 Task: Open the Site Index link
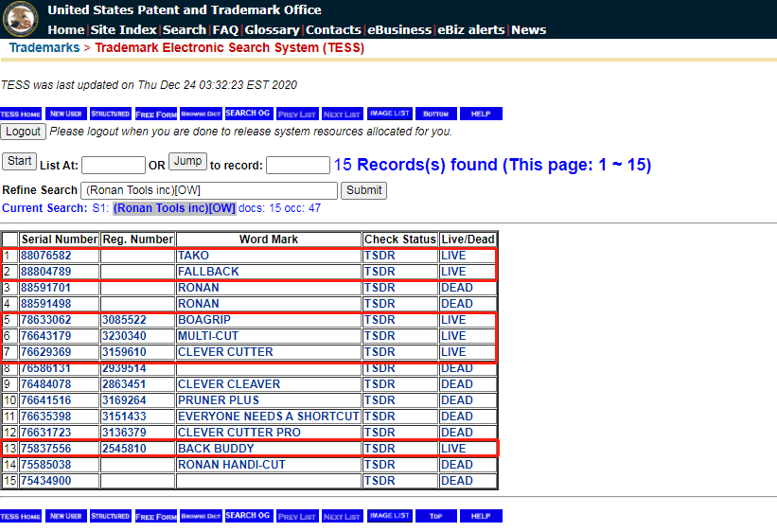123,29
